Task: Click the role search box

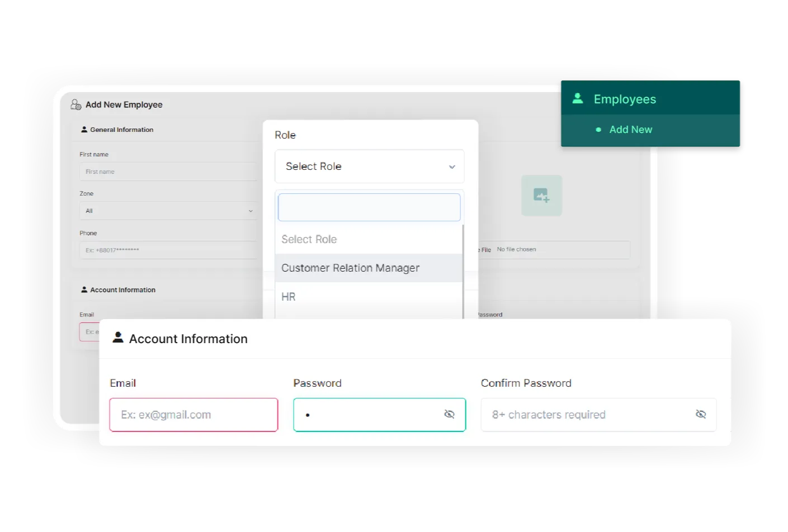Action: pos(369,207)
